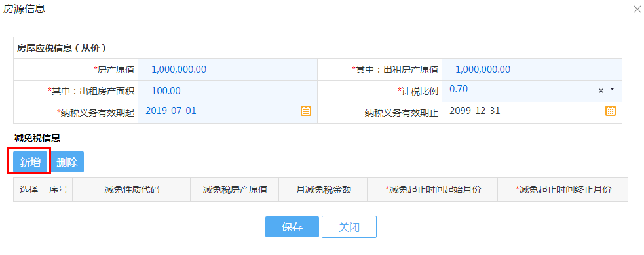This screenshot has height=255, width=644.
Task: Open calendar for 纳税义务有效期起 date
Action: [306, 111]
